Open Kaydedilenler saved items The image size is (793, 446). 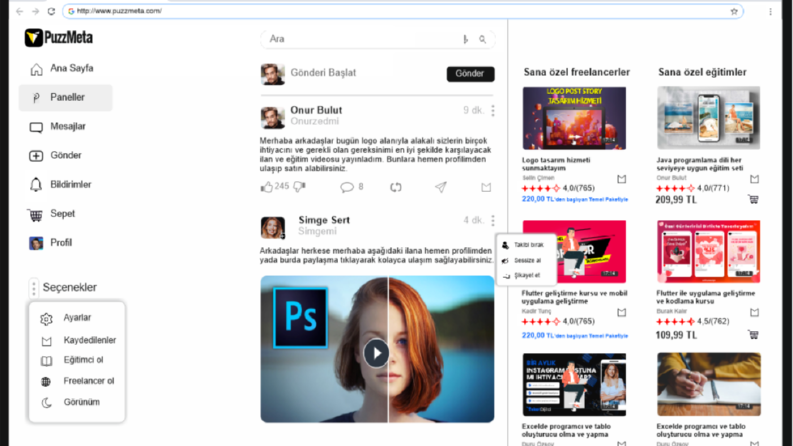pos(76,340)
